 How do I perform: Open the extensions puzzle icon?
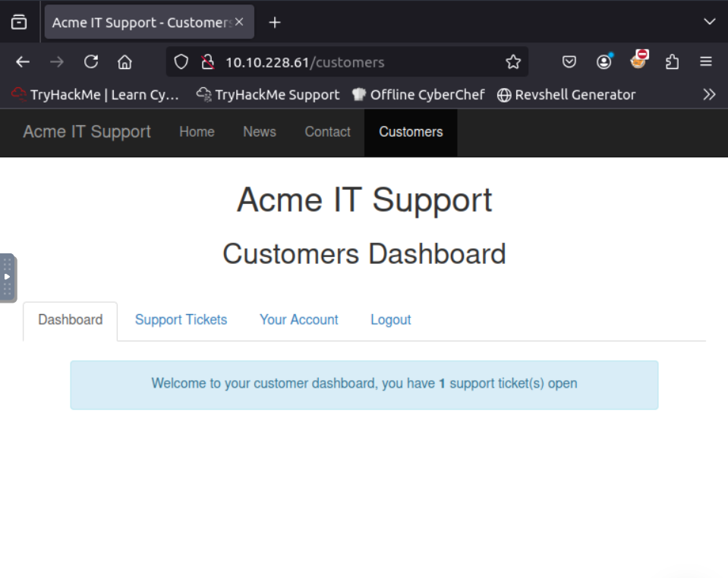tap(672, 62)
